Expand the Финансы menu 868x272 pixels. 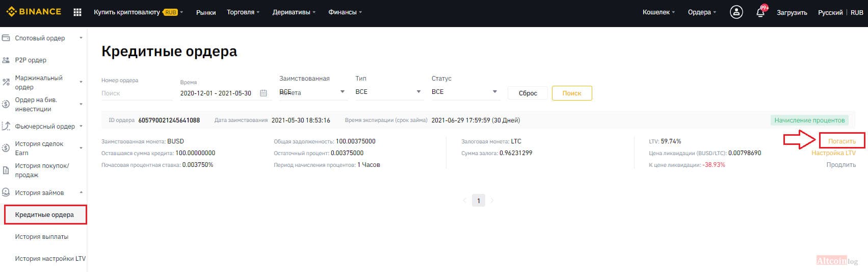(345, 12)
